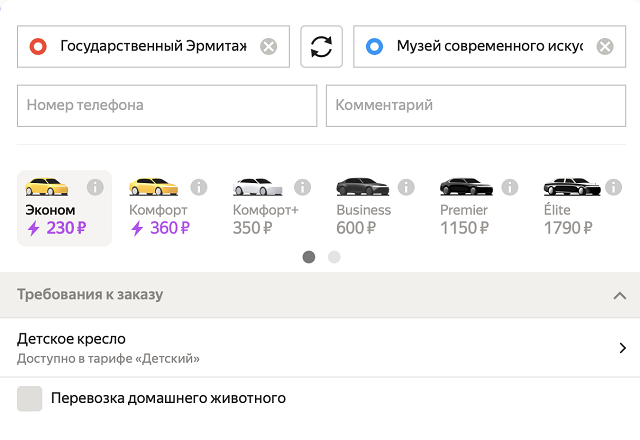This screenshot has width=640, height=440.
Task: Click the Перевозка домашнего животного label
Action: [168, 398]
